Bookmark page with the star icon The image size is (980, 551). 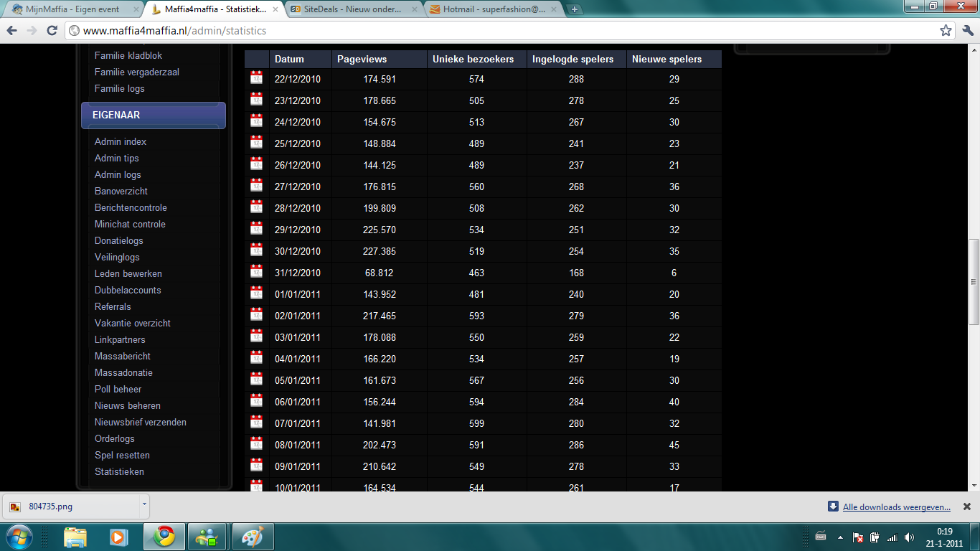[x=946, y=31]
